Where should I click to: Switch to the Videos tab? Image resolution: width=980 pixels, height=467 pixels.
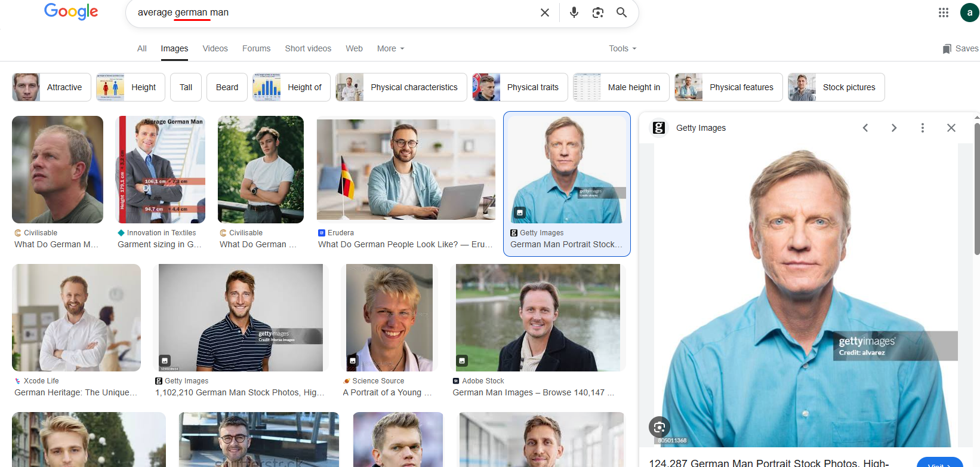[215, 48]
